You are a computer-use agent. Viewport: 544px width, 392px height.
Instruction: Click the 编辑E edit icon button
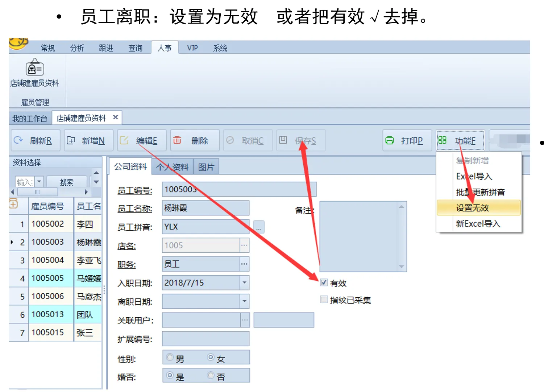click(x=124, y=140)
